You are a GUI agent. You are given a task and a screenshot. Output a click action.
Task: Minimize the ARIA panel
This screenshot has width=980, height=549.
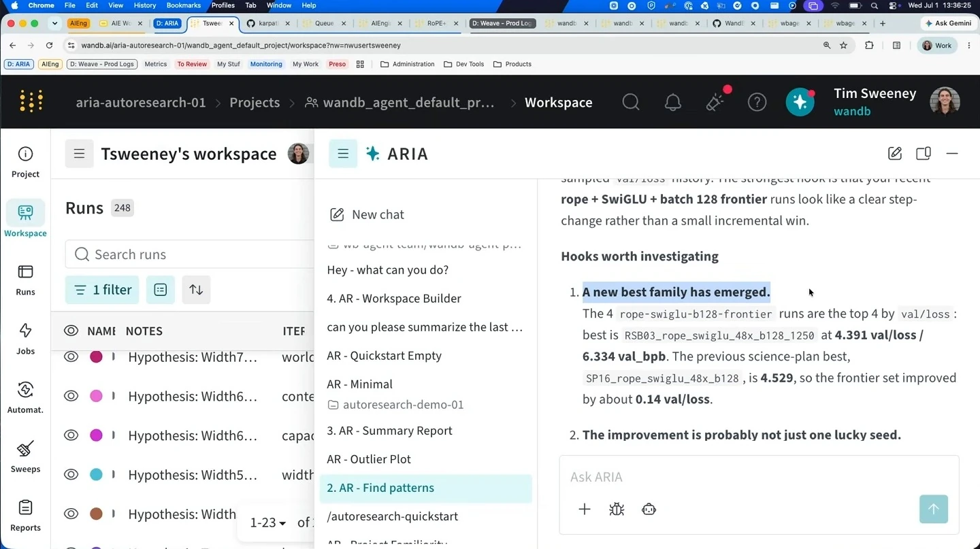(952, 154)
